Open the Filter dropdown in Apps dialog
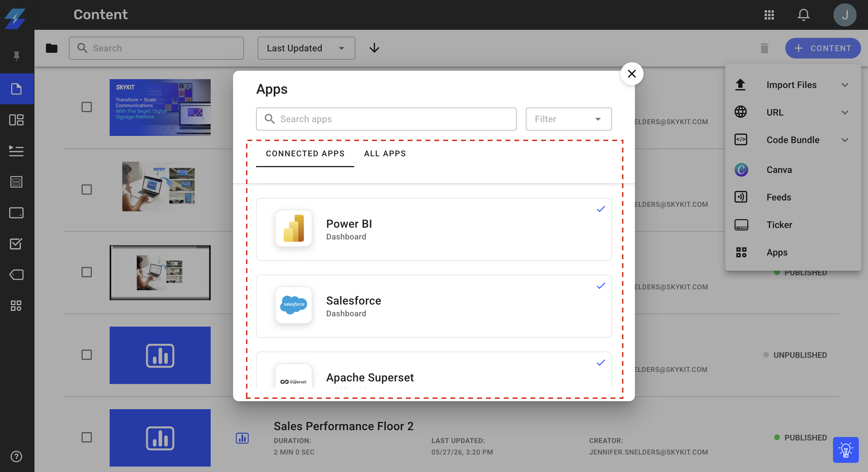Image resolution: width=868 pixels, height=472 pixels. pos(568,119)
